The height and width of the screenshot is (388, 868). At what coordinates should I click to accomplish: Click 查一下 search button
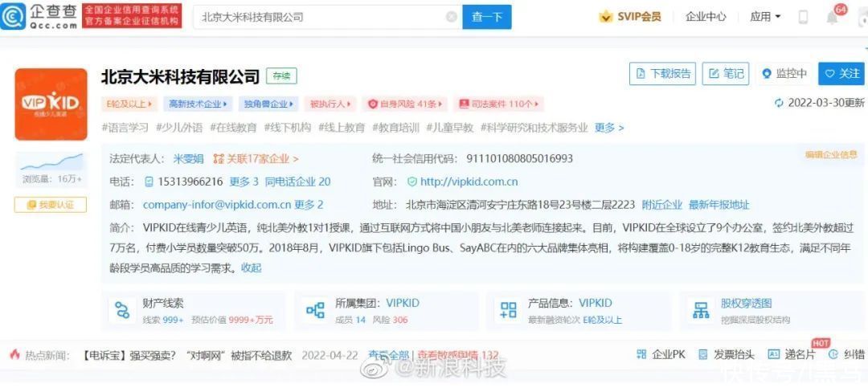click(486, 17)
